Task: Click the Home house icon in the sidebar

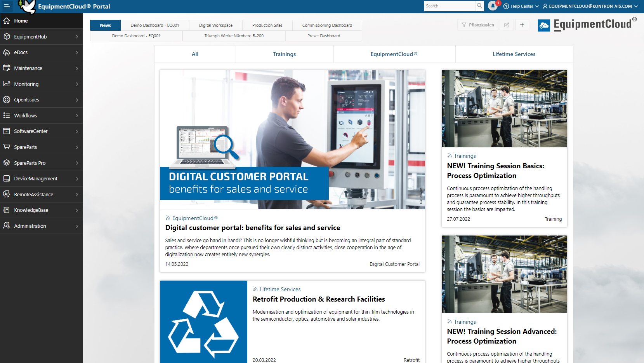Action: click(7, 21)
